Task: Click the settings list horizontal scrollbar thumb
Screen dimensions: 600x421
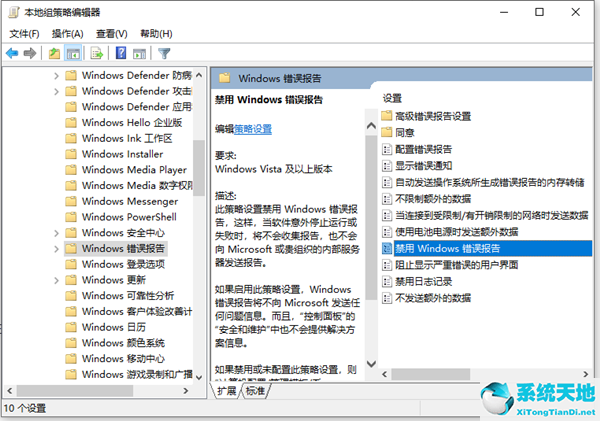Action: pos(430,374)
